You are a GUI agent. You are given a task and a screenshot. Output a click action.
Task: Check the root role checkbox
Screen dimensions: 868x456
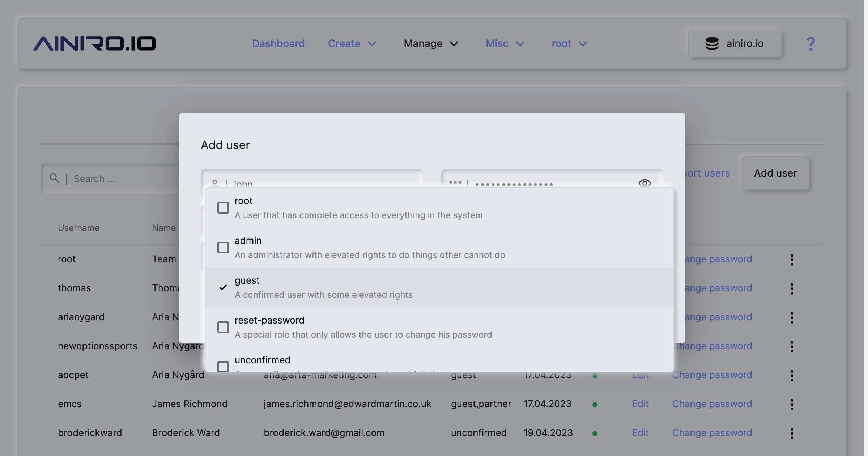click(x=223, y=208)
